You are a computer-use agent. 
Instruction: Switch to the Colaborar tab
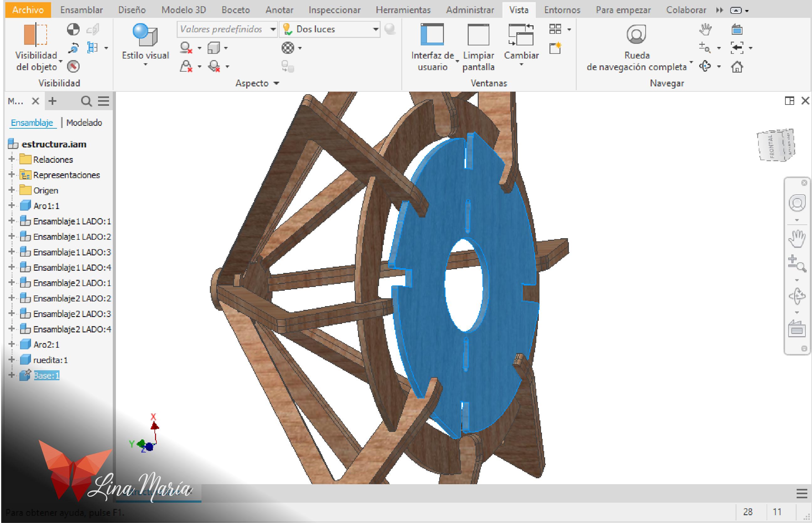coord(686,10)
